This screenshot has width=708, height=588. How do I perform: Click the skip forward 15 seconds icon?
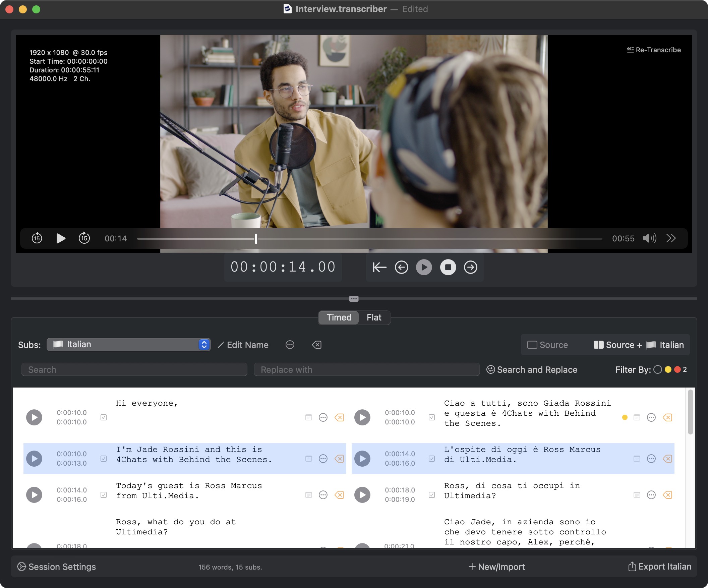(84, 238)
